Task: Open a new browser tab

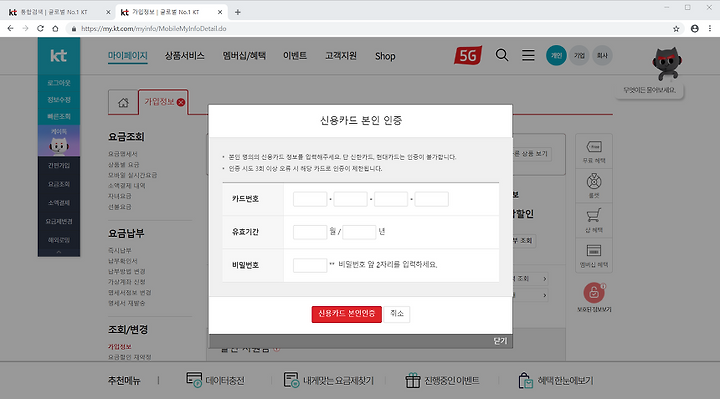Action: [237, 12]
